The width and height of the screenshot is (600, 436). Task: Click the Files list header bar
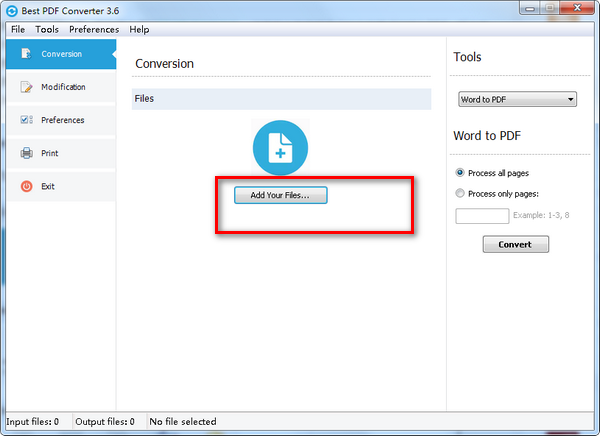[x=281, y=99]
